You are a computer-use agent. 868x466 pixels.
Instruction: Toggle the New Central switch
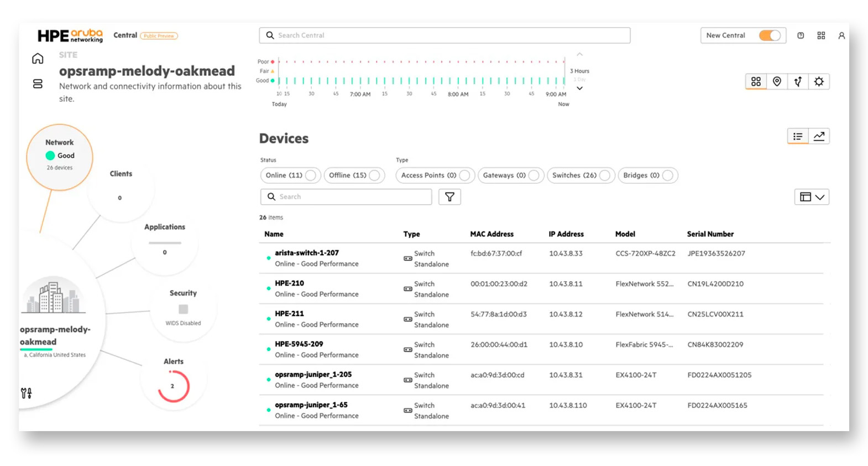(x=769, y=35)
